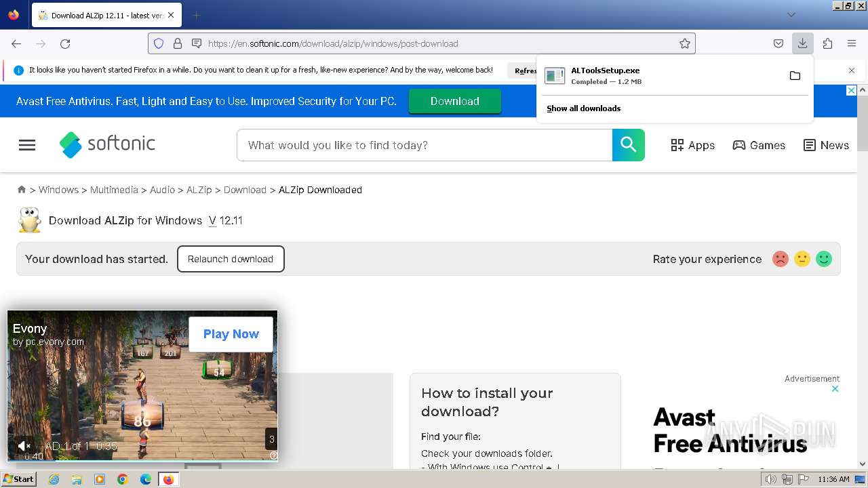Viewport: 868px width, 488px height.
Task: Close the Download ALZip tab
Action: click(x=170, y=15)
